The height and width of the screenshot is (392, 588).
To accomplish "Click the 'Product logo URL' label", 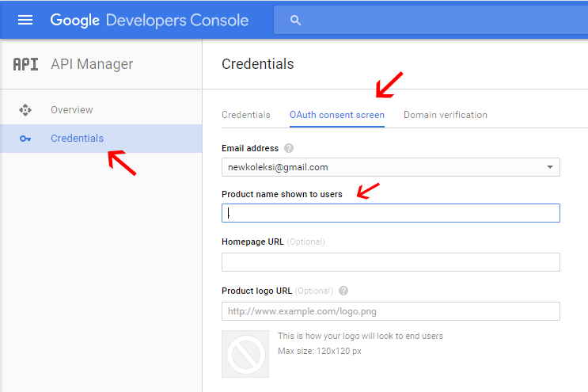I will (257, 291).
